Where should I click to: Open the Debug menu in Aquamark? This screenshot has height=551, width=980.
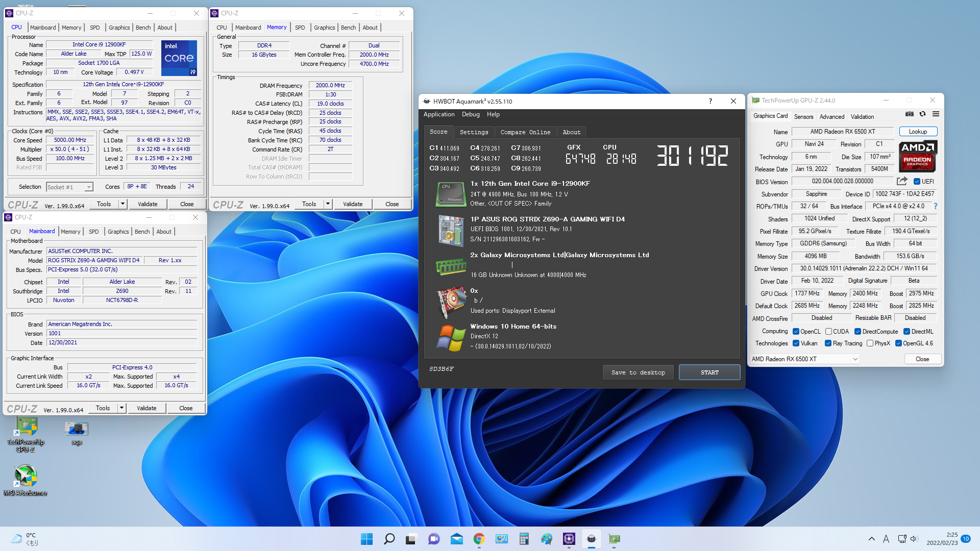(471, 114)
